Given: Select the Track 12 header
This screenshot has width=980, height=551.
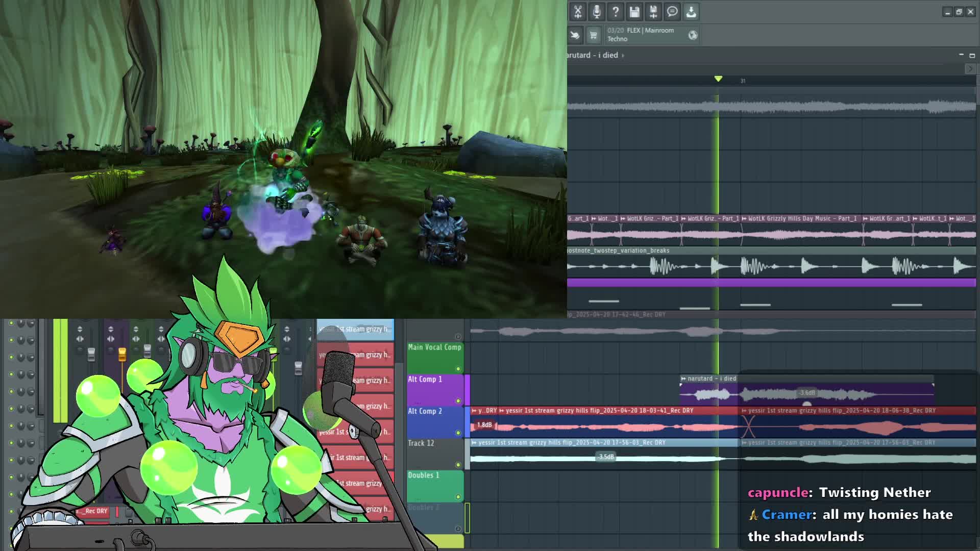Looking at the screenshot, I should click(434, 454).
